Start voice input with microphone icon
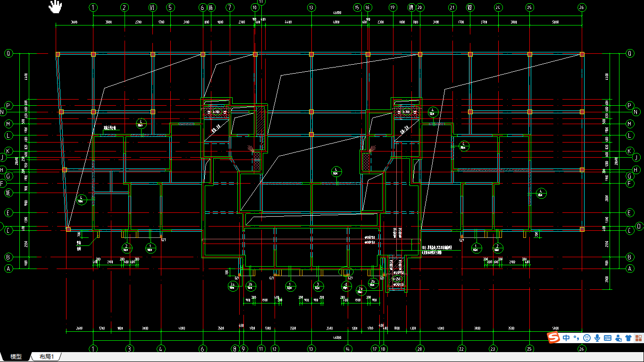 [597, 338]
